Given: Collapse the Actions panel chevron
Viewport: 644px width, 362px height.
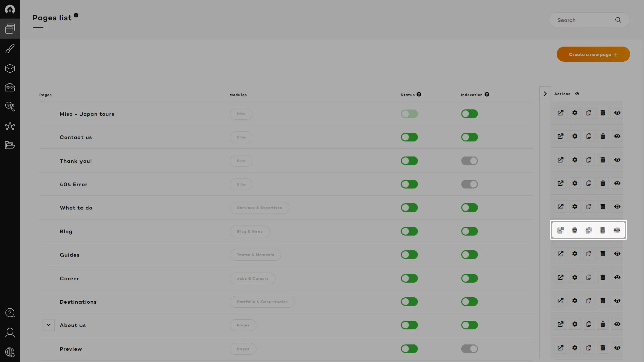Looking at the screenshot, I should point(545,94).
